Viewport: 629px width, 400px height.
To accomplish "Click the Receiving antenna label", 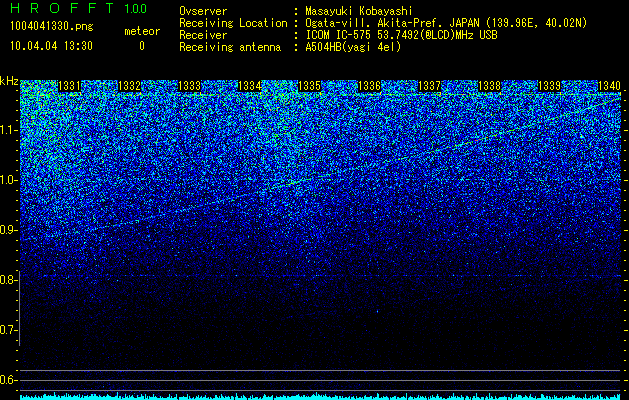I will [230, 47].
